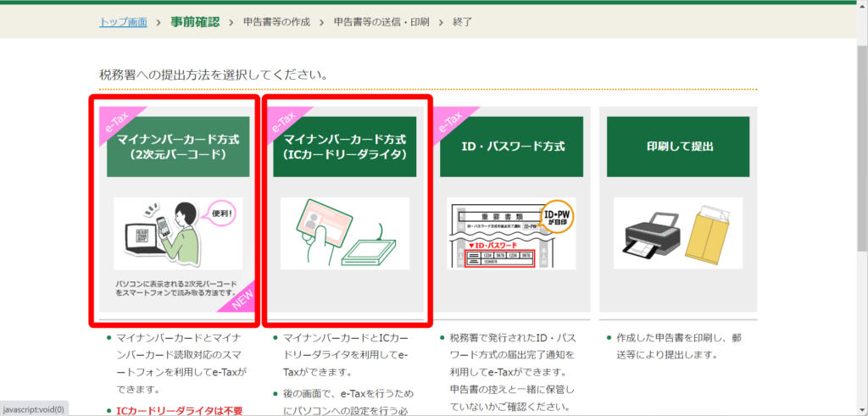The image size is (868, 416).
Task: Click caption パソコンに表示される2次元バーコード text
Action: tap(176, 288)
